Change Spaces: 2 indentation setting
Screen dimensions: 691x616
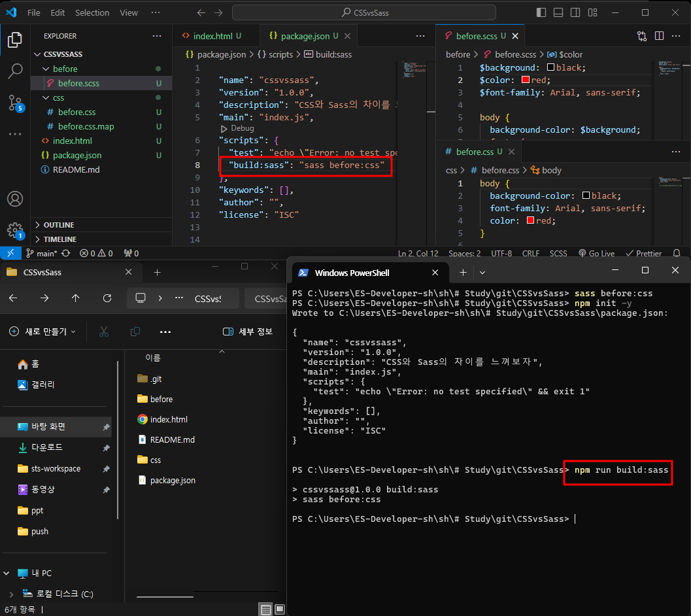click(x=465, y=253)
